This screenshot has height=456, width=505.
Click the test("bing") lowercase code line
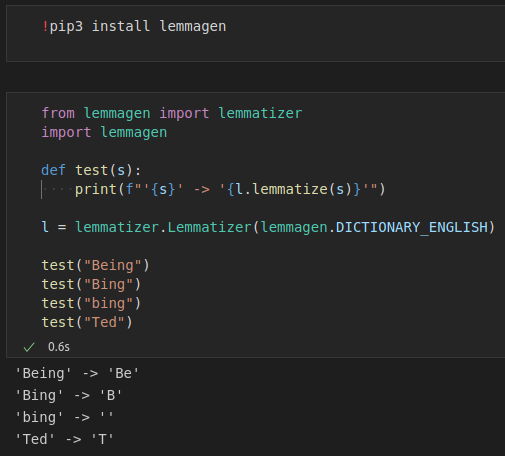point(91,303)
